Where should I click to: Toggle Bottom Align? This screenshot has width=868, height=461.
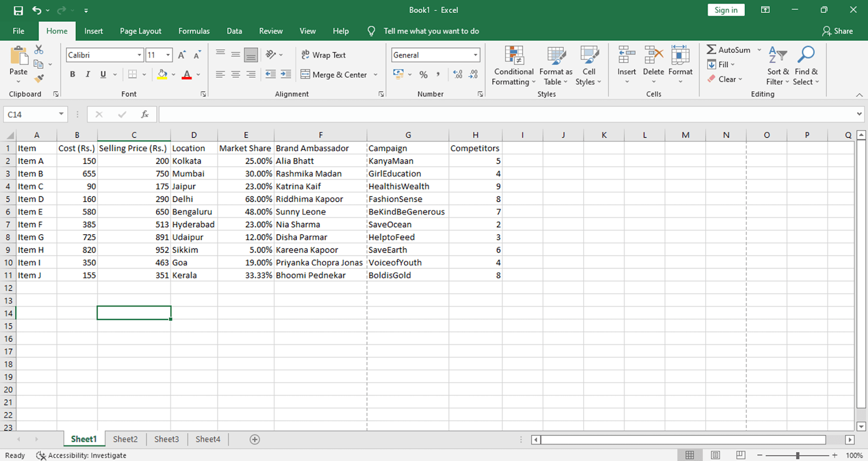(x=251, y=54)
